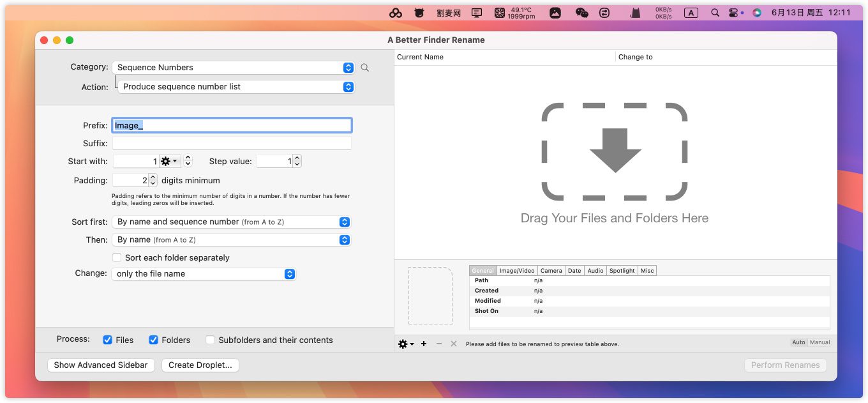Switch preview mode to Auto
The width and height of the screenshot is (868, 403).
[798, 342]
